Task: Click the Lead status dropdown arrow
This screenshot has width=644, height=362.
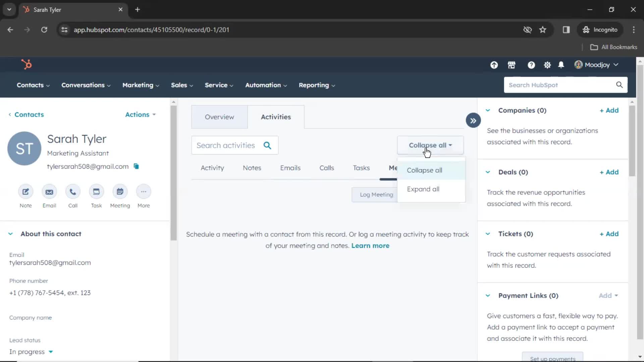Action: [51, 352]
